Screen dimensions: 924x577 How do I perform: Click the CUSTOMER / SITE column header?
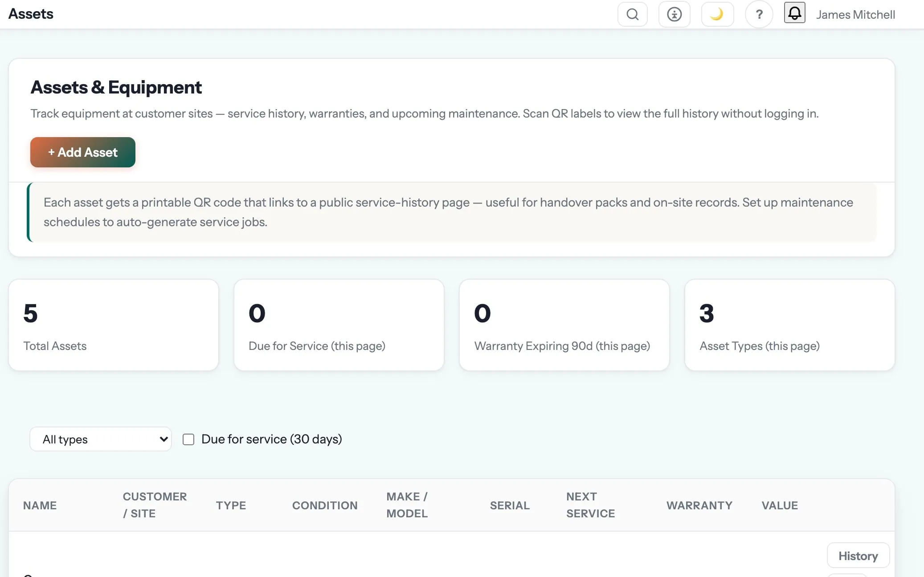click(x=155, y=505)
